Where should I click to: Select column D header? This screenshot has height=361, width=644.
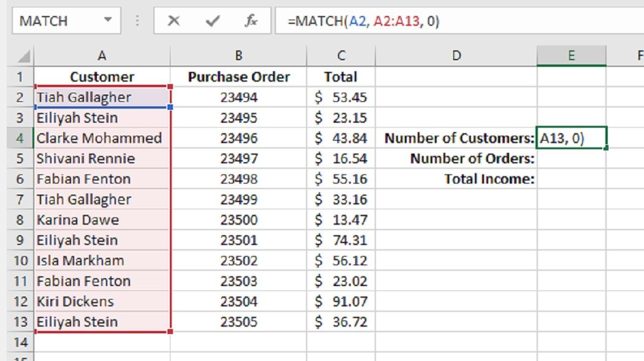(456, 56)
